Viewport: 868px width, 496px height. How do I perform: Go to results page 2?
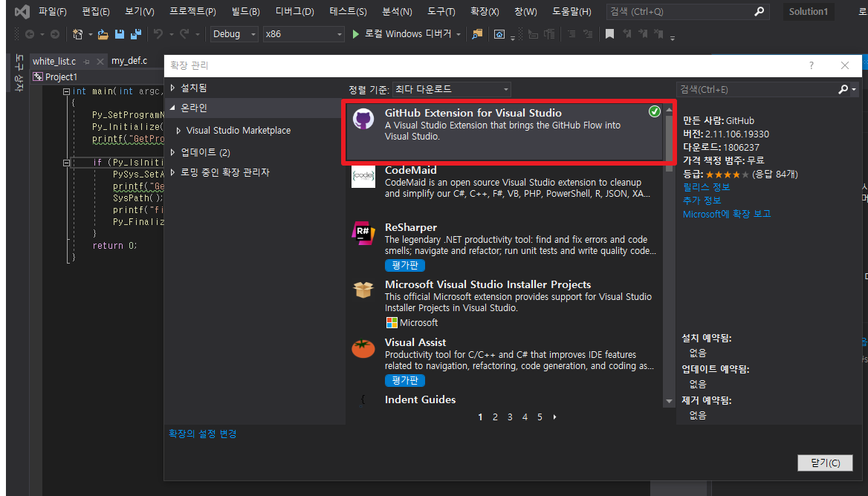(x=495, y=417)
